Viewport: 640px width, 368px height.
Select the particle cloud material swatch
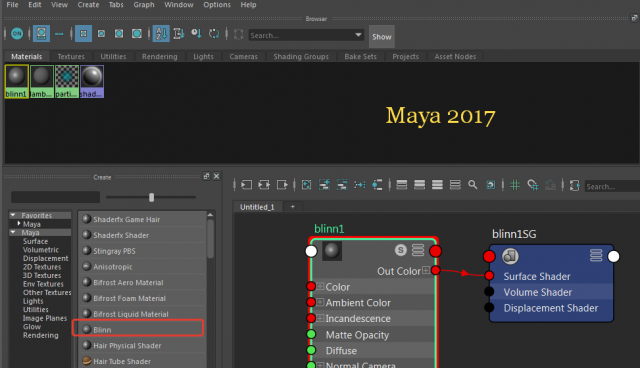(x=67, y=82)
